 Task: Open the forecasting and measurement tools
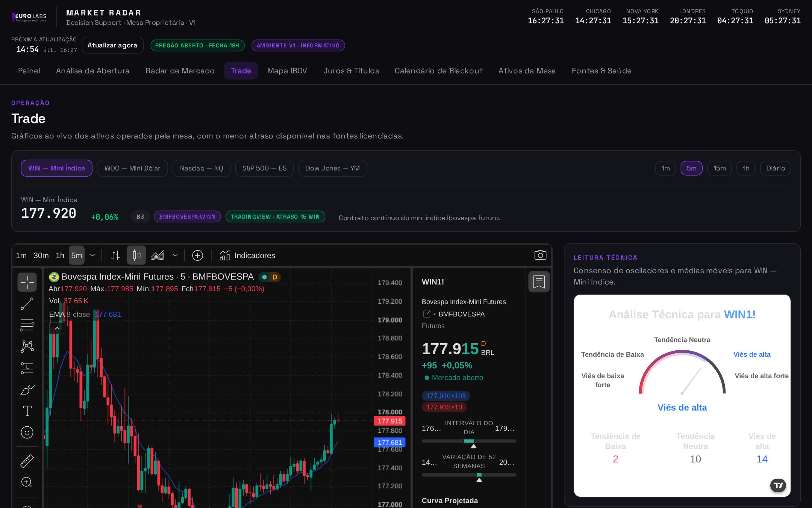pos(27,368)
